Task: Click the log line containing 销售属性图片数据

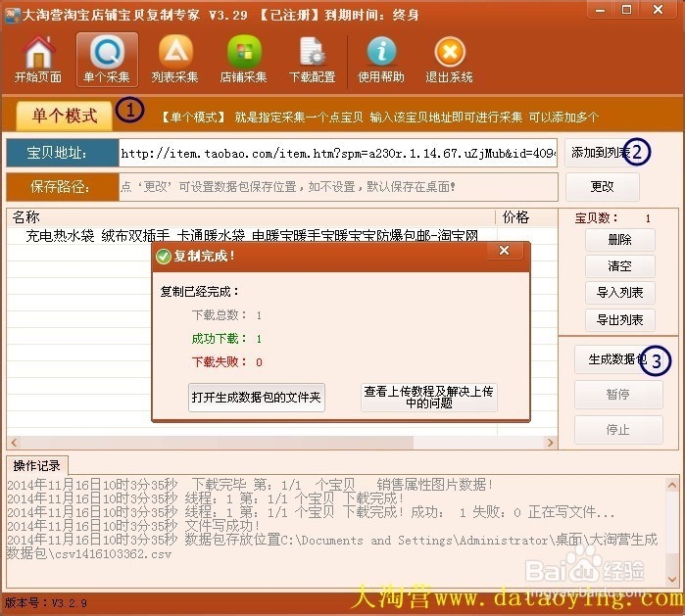Action: coord(250,485)
